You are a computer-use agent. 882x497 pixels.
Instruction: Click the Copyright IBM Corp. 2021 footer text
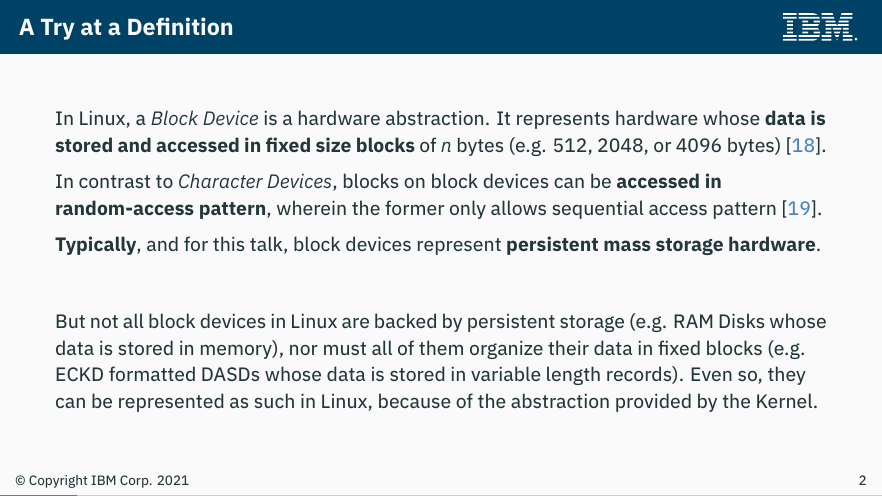click(109, 481)
